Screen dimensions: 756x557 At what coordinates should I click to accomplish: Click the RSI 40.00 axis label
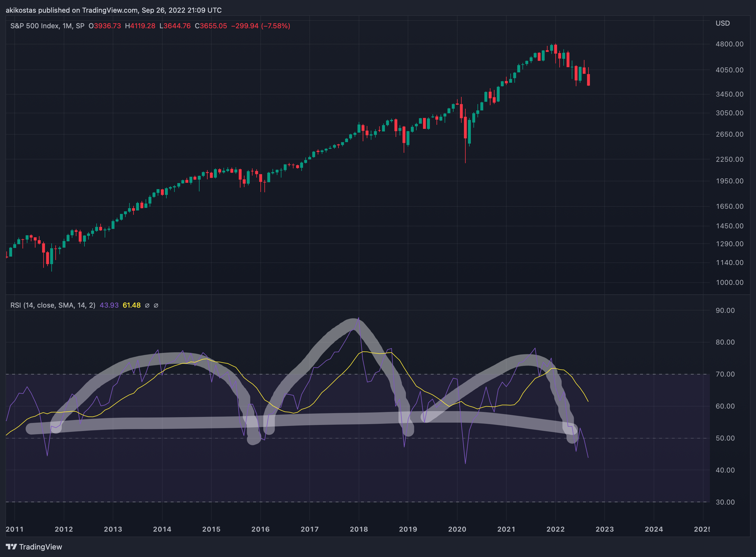click(x=725, y=470)
